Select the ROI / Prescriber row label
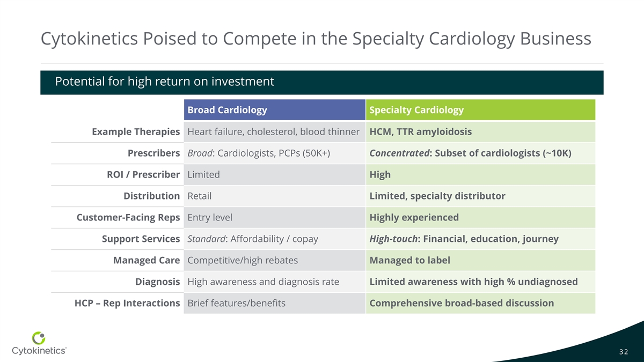 (x=143, y=174)
